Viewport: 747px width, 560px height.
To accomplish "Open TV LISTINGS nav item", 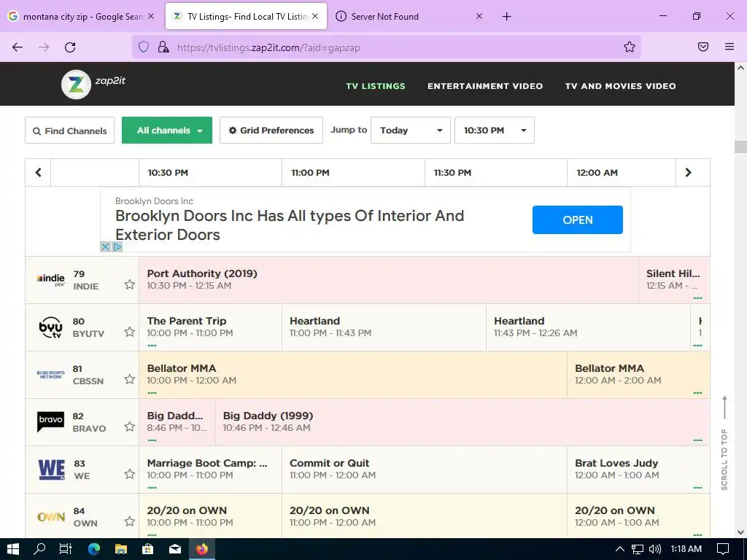I will [376, 86].
